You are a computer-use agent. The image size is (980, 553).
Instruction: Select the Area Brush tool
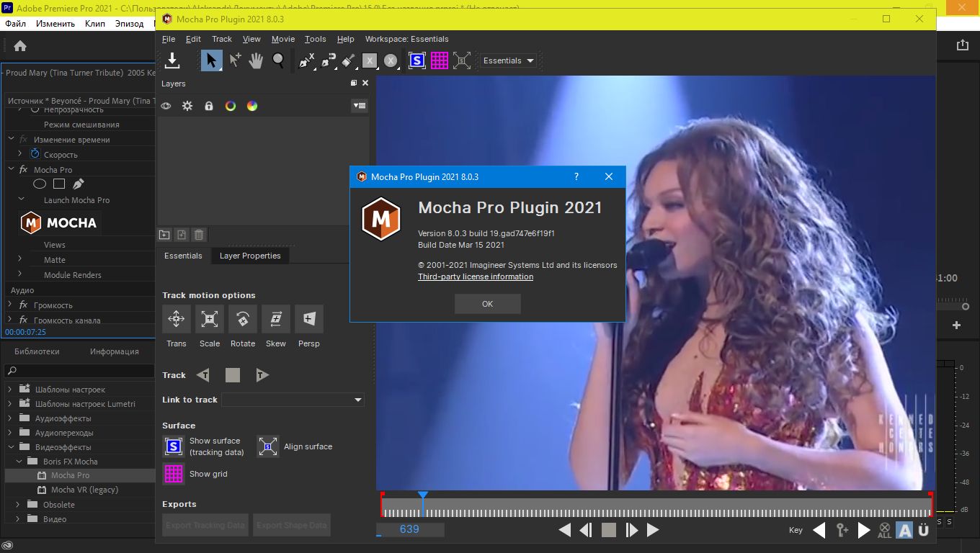point(349,60)
